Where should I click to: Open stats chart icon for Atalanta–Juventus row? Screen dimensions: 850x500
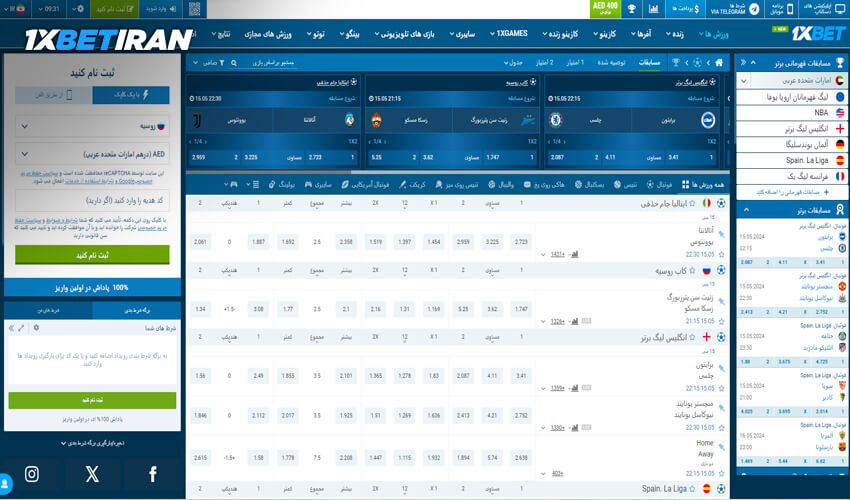575,254
